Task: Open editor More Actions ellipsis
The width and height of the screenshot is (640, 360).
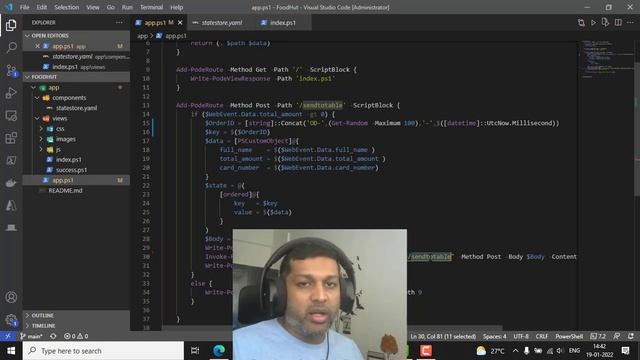Action: click(x=631, y=23)
